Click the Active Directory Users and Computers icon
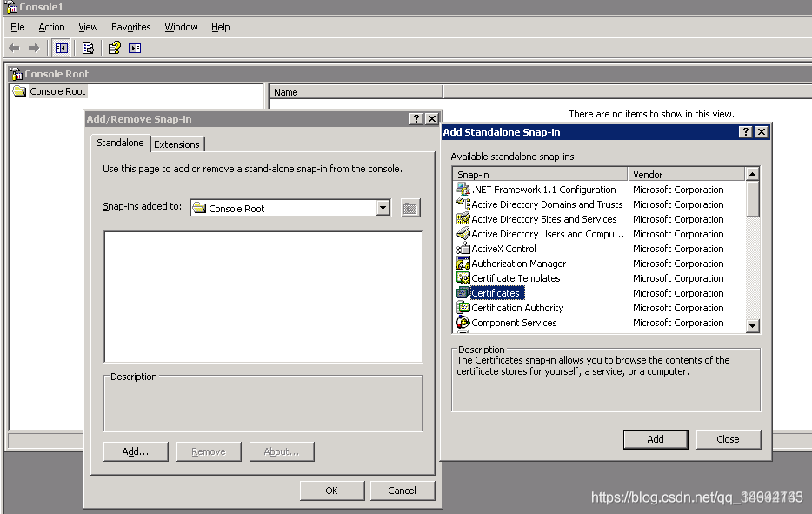Screen dimensions: 812x514 pyautogui.click(x=463, y=233)
